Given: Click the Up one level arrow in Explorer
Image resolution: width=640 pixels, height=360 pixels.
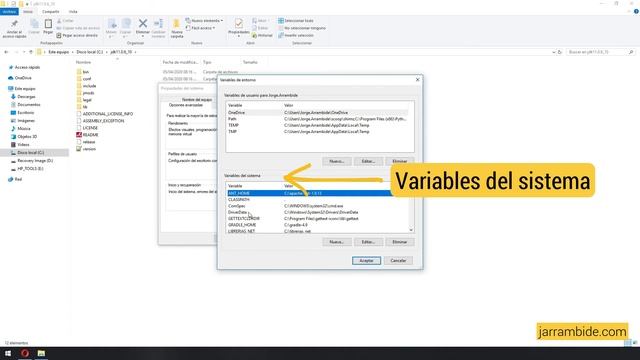Looking at the screenshot, I should [x=31, y=52].
